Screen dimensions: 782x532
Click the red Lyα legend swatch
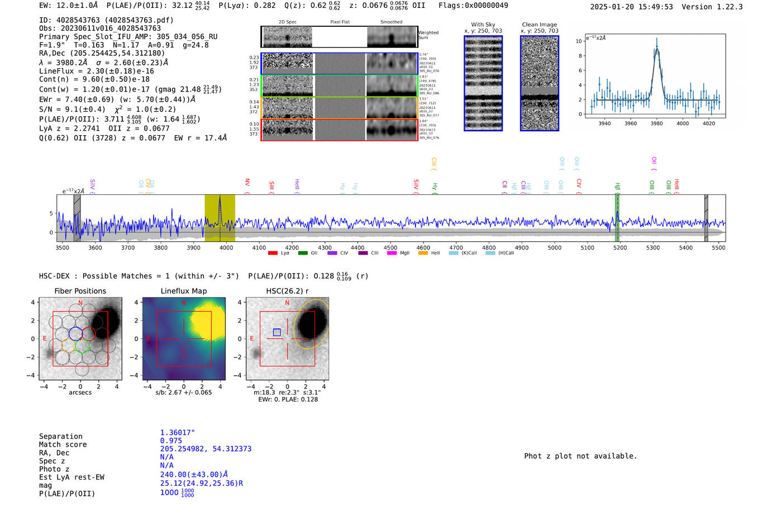pyautogui.click(x=273, y=253)
